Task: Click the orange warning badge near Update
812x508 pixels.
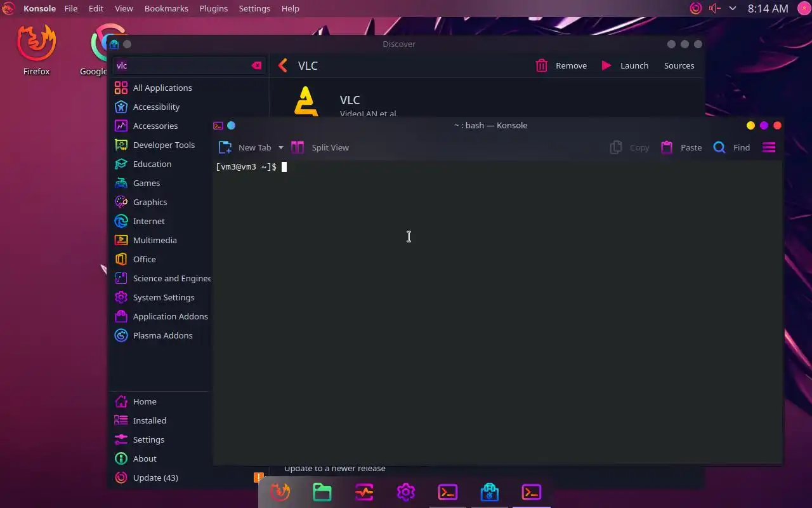Action: [x=258, y=477]
